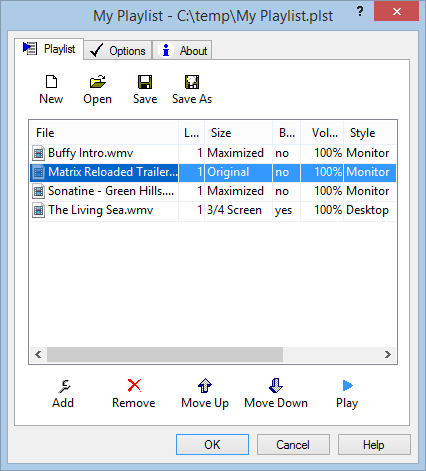Select The Living Sea.wmv entry

213,210
